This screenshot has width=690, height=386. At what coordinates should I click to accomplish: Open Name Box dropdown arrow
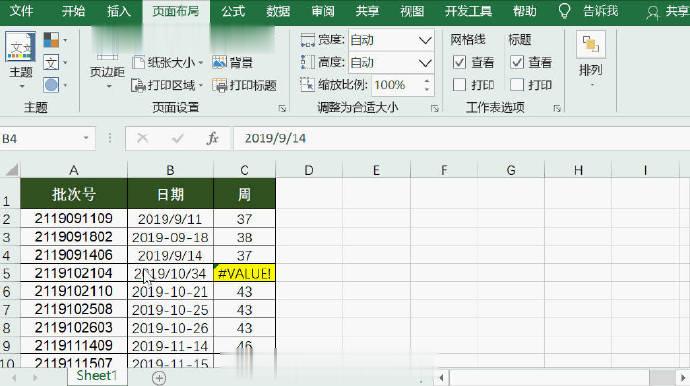[86, 139]
